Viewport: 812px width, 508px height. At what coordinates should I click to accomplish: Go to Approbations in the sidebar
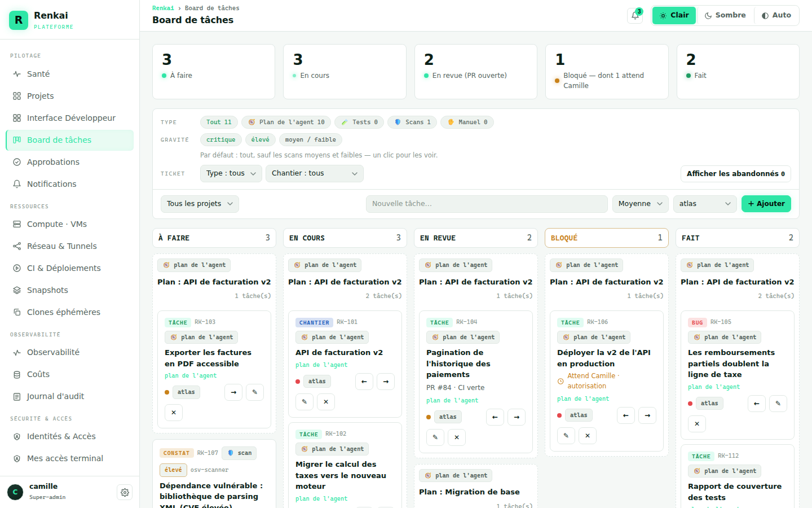(x=70, y=162)
